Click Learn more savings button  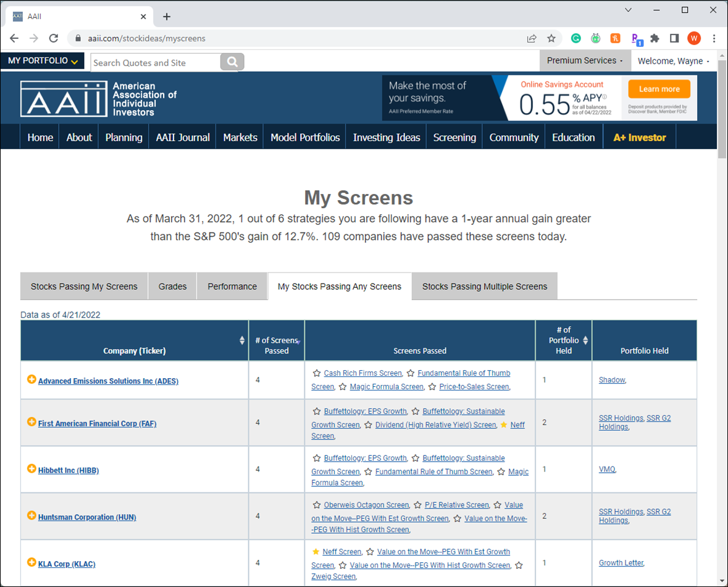659,89
